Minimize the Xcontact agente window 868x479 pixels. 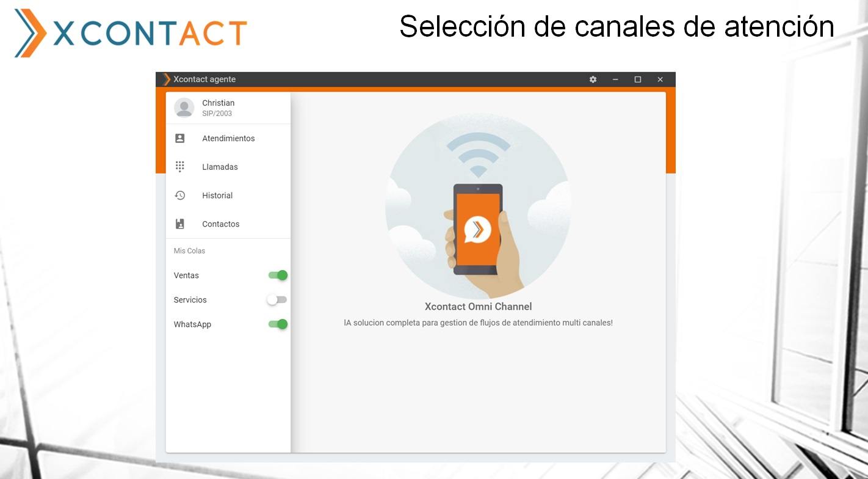tap(615, 79)
